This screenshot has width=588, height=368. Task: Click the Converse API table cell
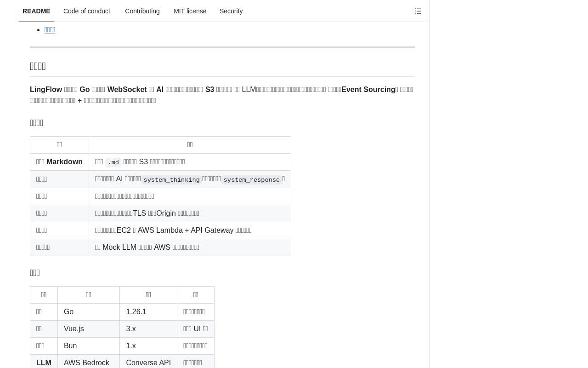pos(148,362)
